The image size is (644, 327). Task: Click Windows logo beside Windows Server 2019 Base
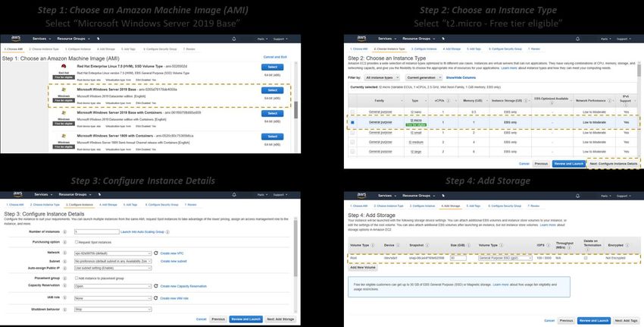click(64, 90)
